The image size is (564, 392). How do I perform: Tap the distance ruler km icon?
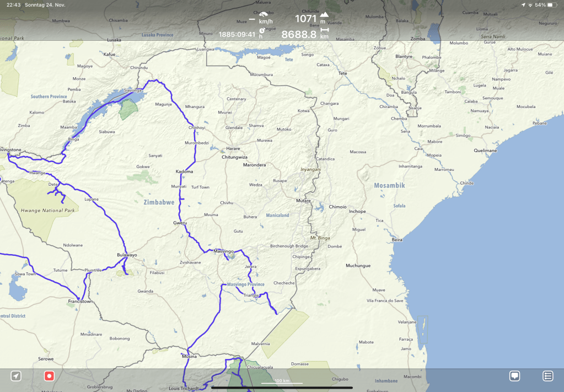click(324, 31)
